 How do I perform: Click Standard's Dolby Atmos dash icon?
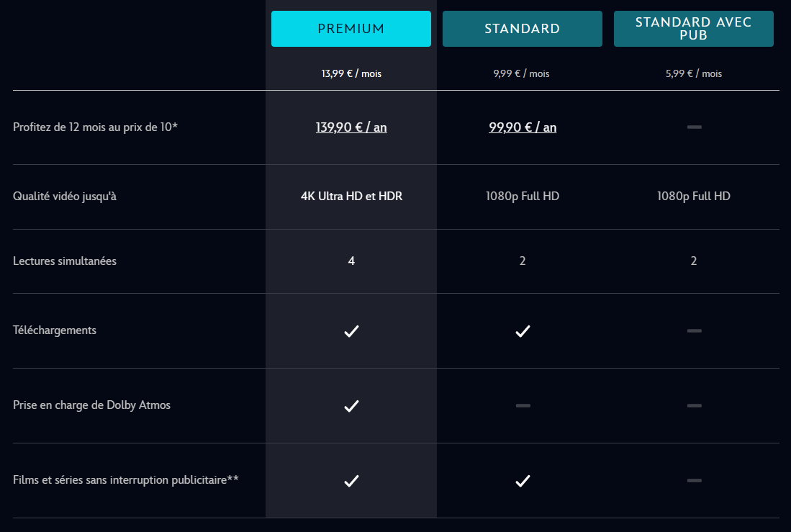pos(523,405)
